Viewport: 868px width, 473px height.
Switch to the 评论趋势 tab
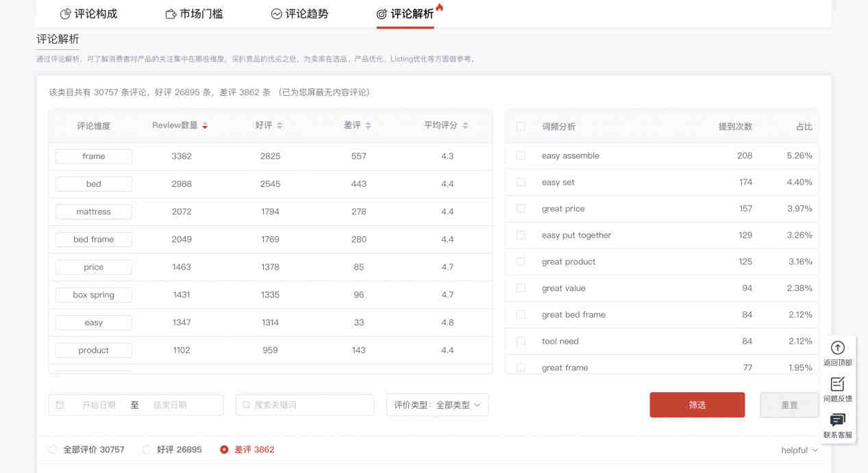pyautogui.click(x=299, y=14)
